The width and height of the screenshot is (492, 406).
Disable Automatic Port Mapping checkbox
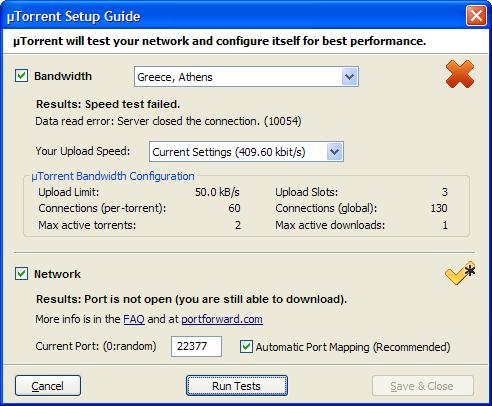point(246,346)
